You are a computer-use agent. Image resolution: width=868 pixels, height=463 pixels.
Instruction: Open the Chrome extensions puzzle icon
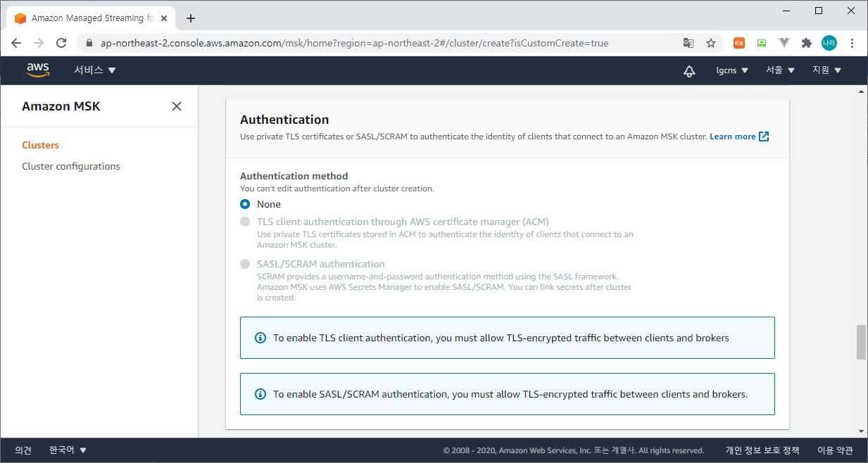(x=807, y=43)
